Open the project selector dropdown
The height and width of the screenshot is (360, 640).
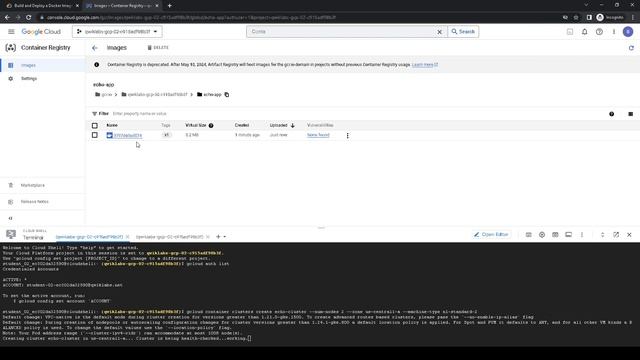click(117, 31)
